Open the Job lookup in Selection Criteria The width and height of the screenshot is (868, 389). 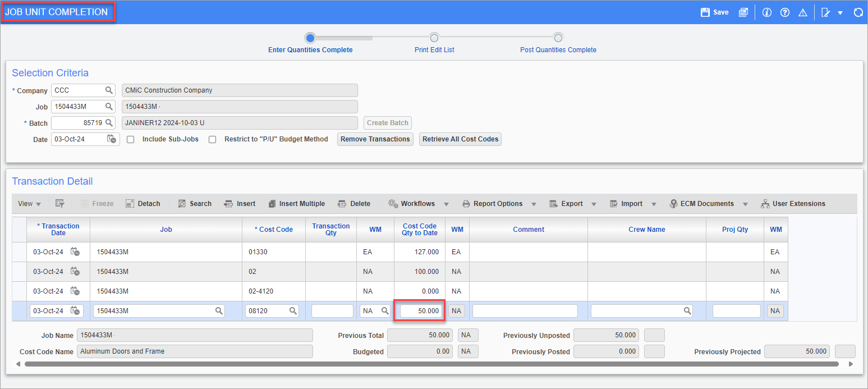pos(109,106)
